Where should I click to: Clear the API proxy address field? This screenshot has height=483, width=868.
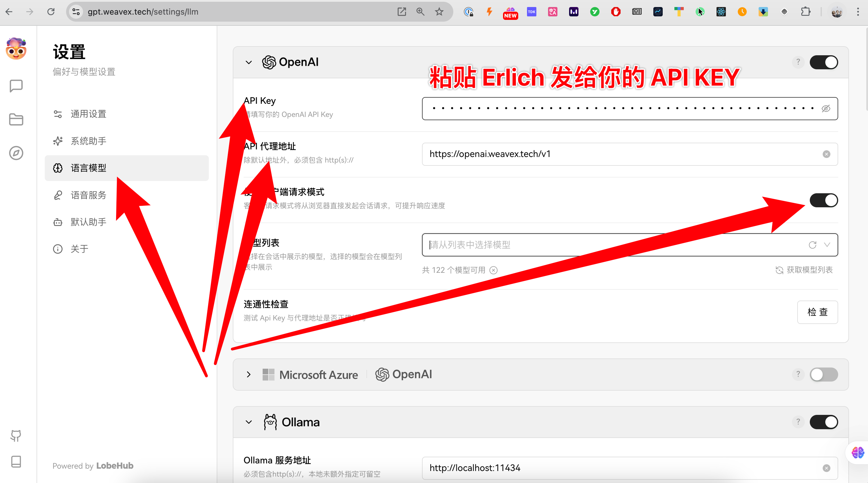(826, 154)
